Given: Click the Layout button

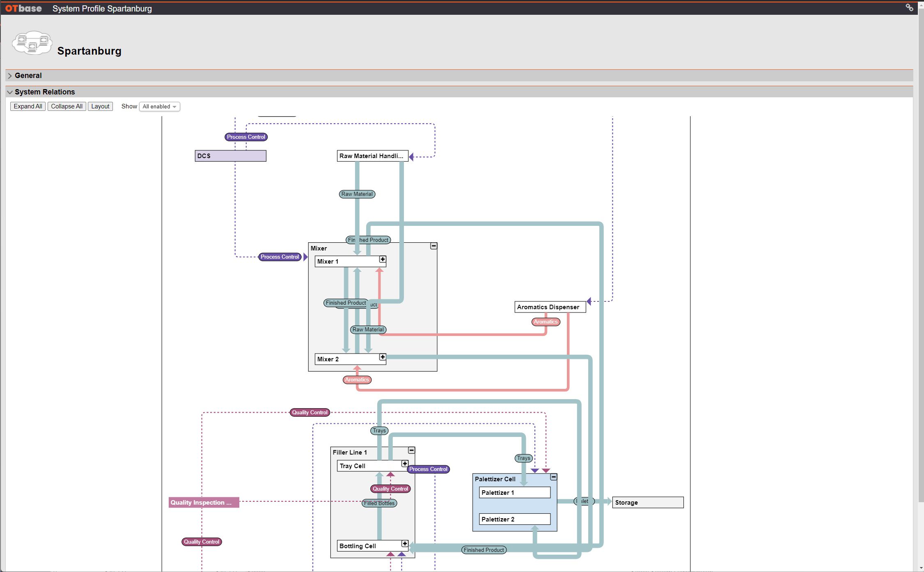Looking at the screenshot, I should pyautogui.click(x=100, y=106).
